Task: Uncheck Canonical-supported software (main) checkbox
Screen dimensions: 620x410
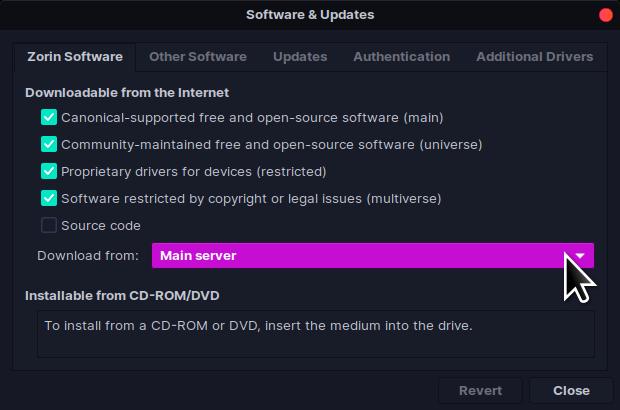Action: click(x=49, y=117)
